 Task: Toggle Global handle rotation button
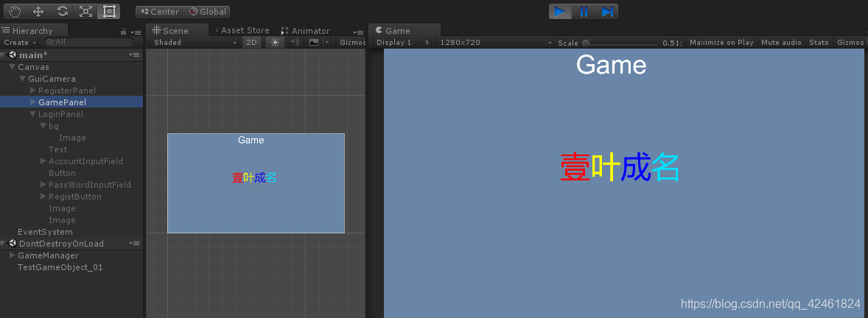click(x=207, y=12)
